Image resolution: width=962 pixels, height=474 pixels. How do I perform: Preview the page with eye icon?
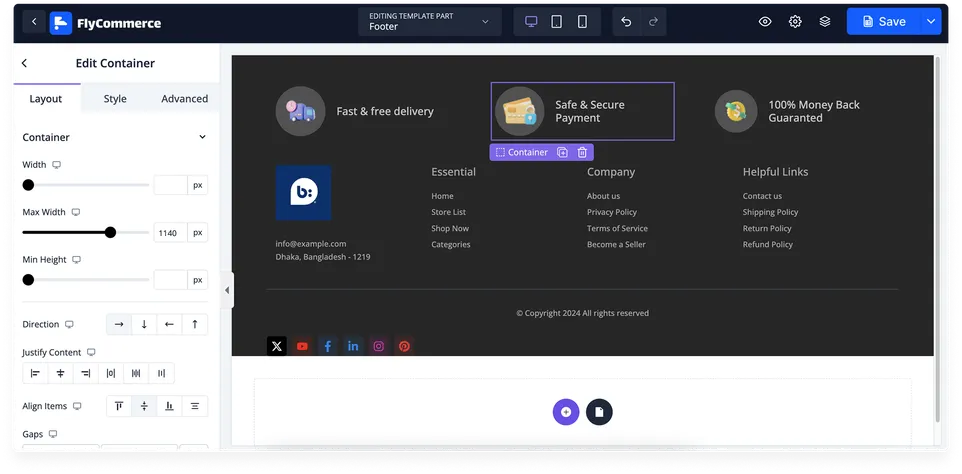tap(764, 21)
